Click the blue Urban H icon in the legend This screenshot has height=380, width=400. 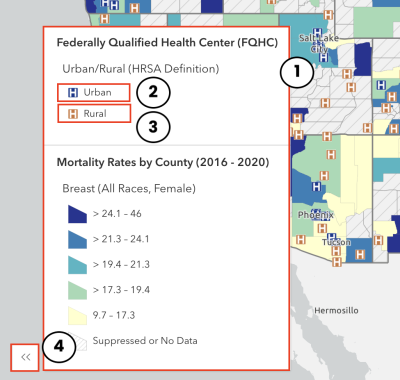coord(73,93)
